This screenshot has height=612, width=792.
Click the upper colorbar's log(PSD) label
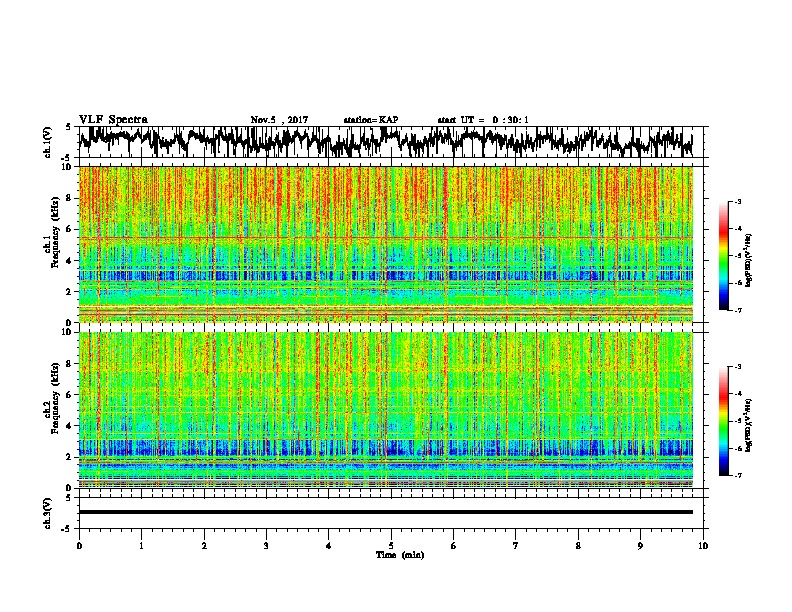749,260
